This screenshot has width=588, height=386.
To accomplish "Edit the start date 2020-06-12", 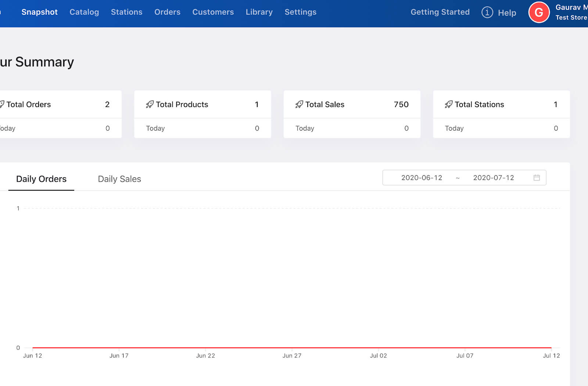I will [422, 178].
